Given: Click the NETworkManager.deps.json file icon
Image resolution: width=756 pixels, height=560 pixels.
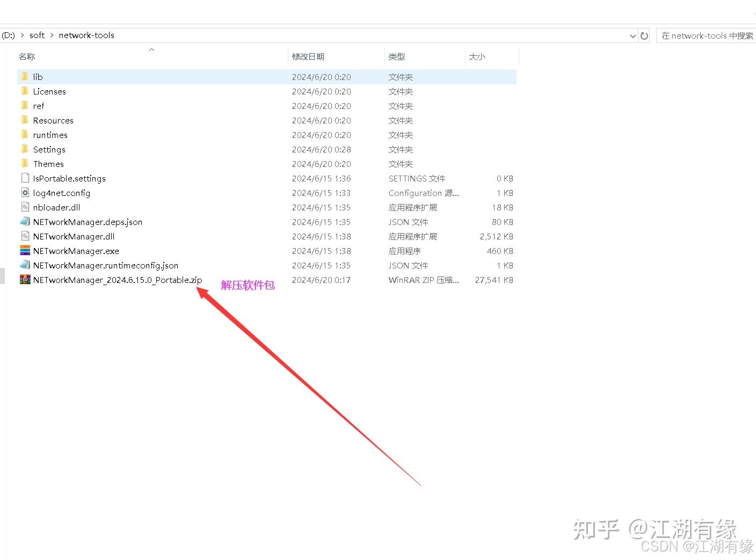Looking at the screenshot, I should 25,222.
